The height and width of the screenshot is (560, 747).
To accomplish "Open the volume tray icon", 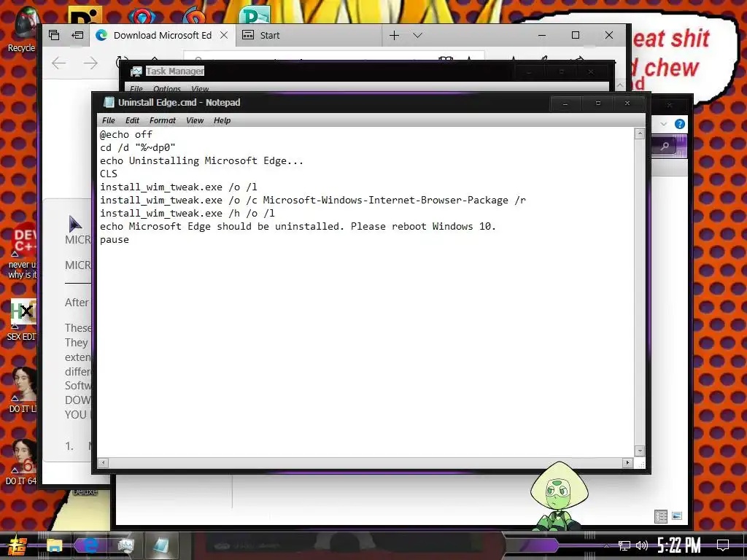I will pyautogui.click(x=642, y=545).
